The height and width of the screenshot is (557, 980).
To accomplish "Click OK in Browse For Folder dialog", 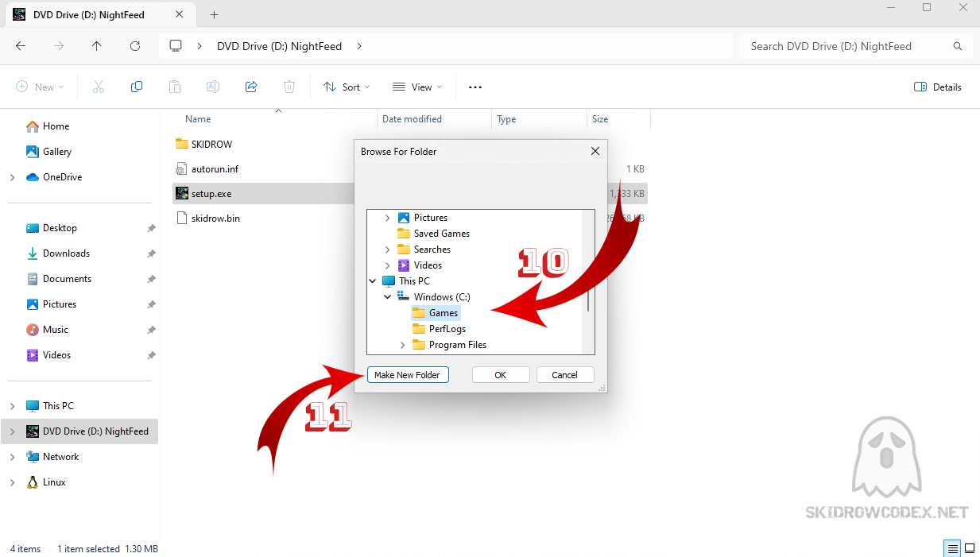I will (x=500, y=375).
